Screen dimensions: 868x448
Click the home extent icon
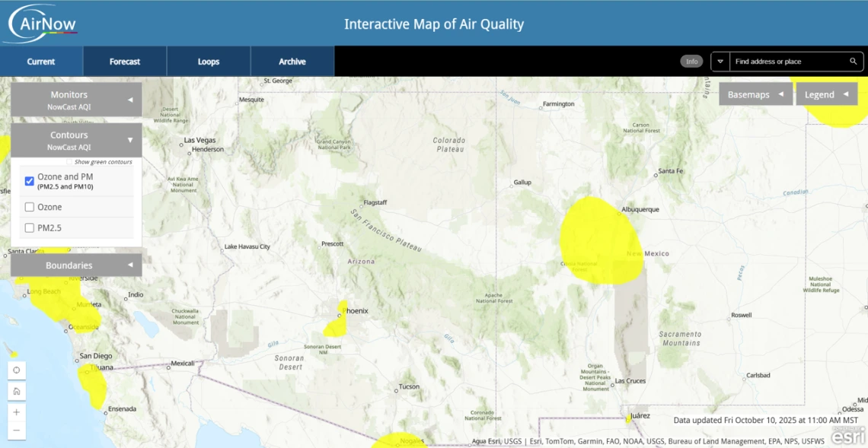(x=16, y=391)
